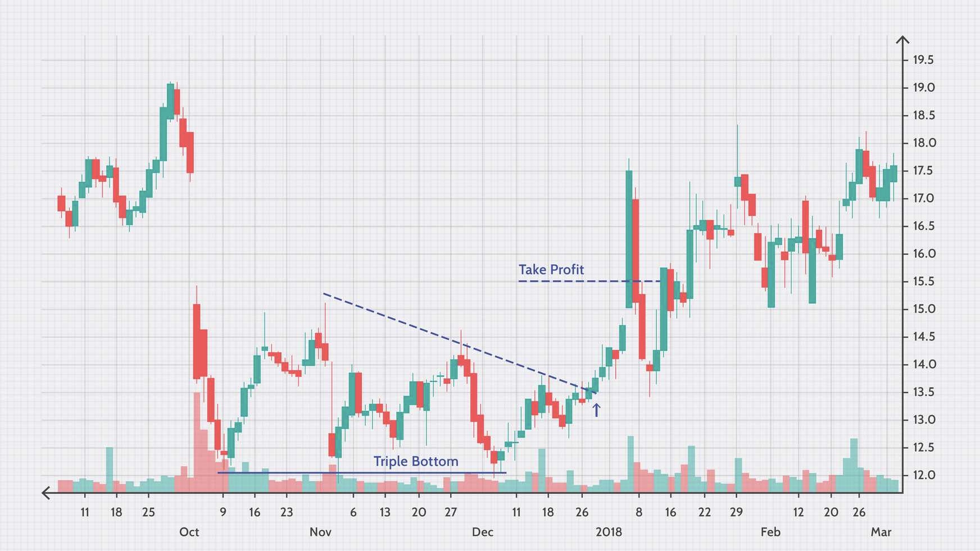Click the 2018 year label
Image resolution: width=980 pixels, height=551 pixels.
(x=609, y=532)
